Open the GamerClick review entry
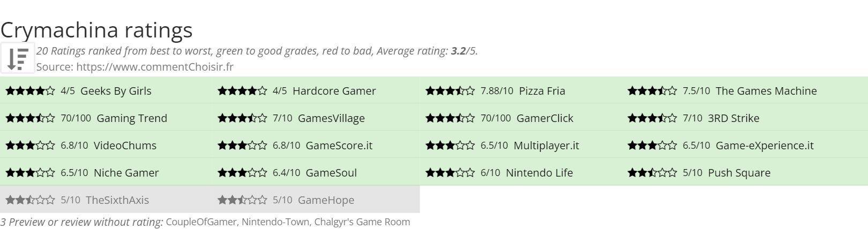Viewport: 868px width, 229px height. (545, 118)
